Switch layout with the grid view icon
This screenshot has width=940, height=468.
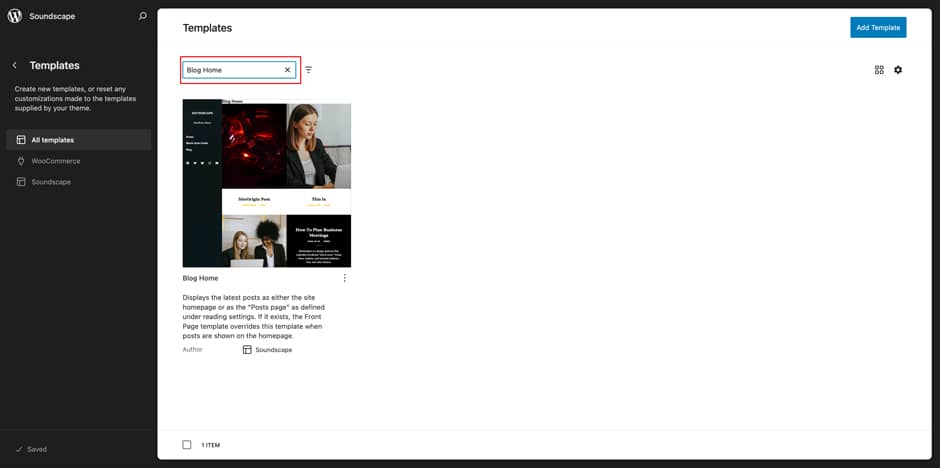(x=879, y=70)
